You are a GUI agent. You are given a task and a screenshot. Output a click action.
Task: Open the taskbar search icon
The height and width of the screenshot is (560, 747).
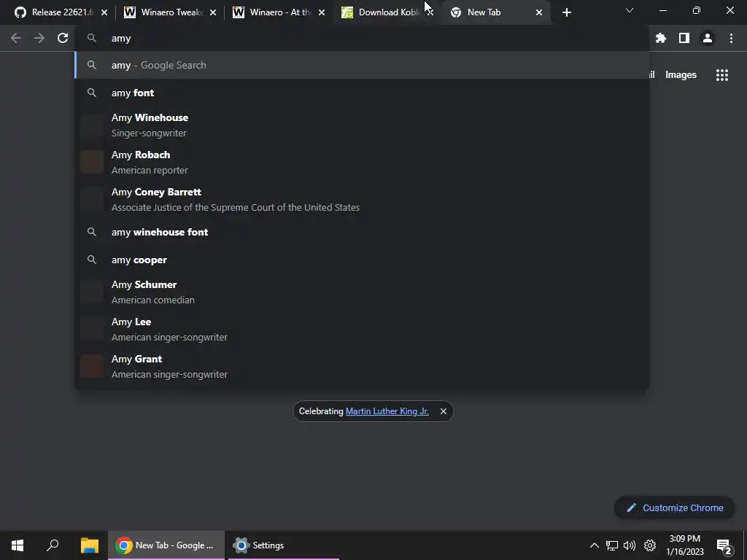[53, 545]
